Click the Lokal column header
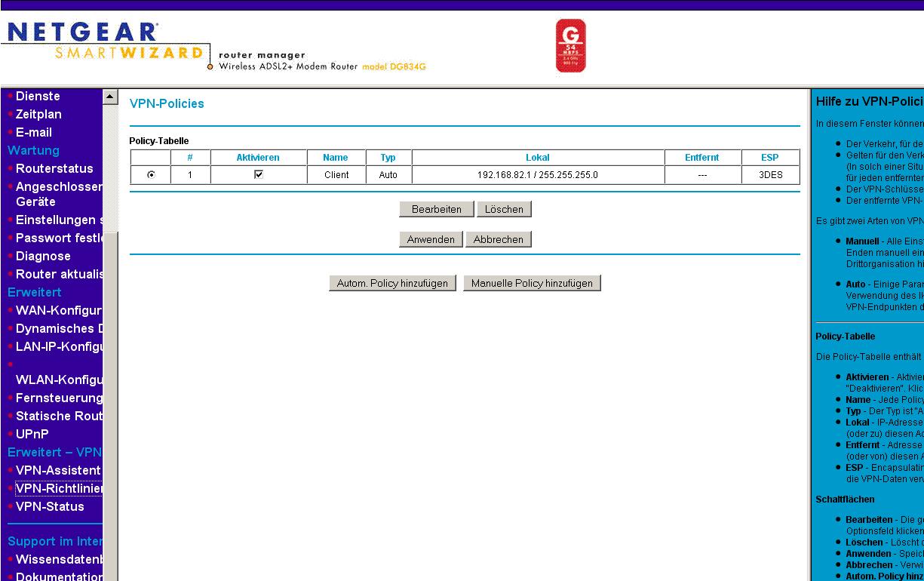The image size is (924, 581). pyautogui.click(x=538, y=158)
